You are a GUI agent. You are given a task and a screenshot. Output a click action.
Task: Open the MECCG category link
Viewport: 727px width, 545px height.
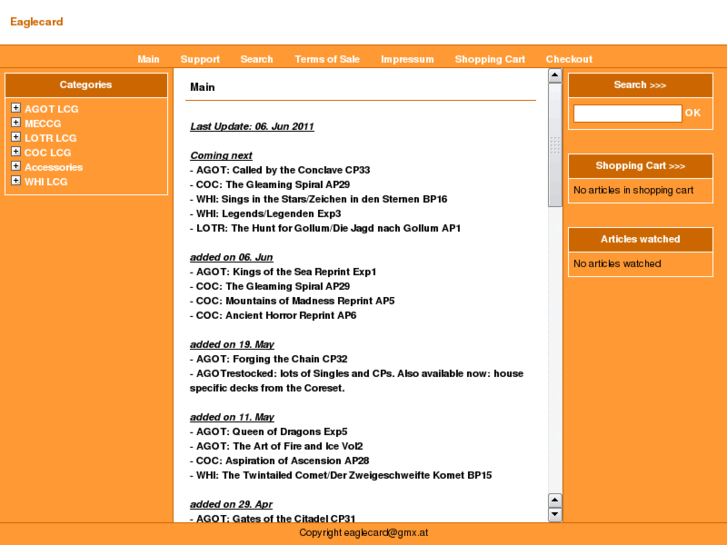43,123
